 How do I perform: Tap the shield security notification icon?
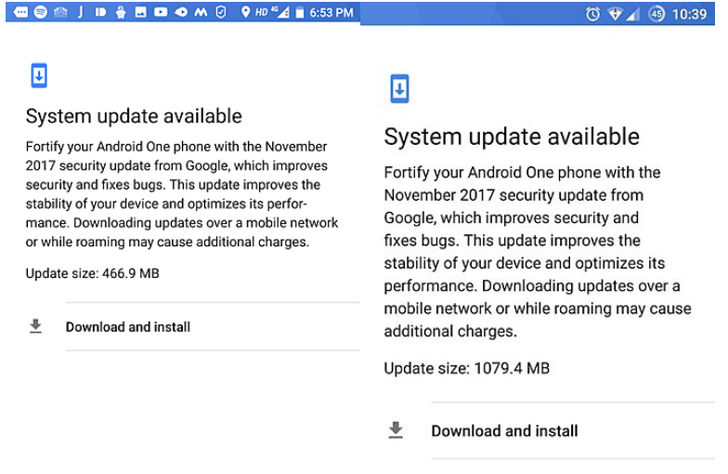point(221,12)
